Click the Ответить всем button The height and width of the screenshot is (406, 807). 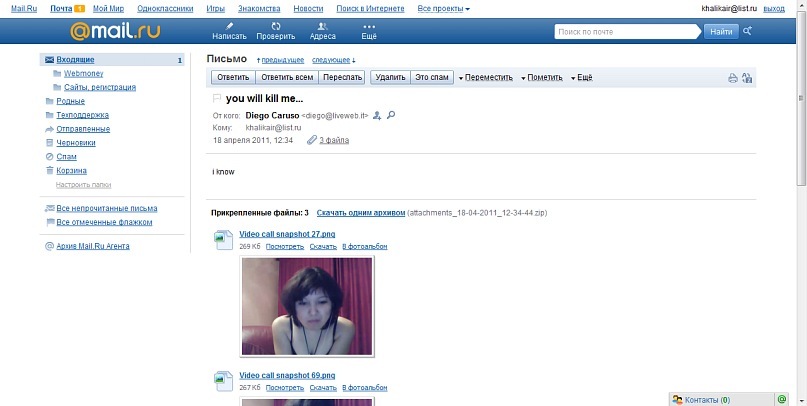click(287, 78)
